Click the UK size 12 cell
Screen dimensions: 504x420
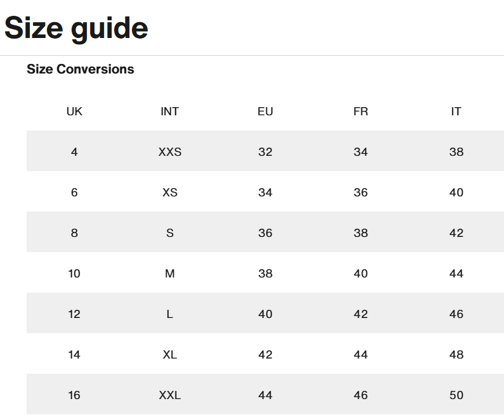[x=74, y=314]
